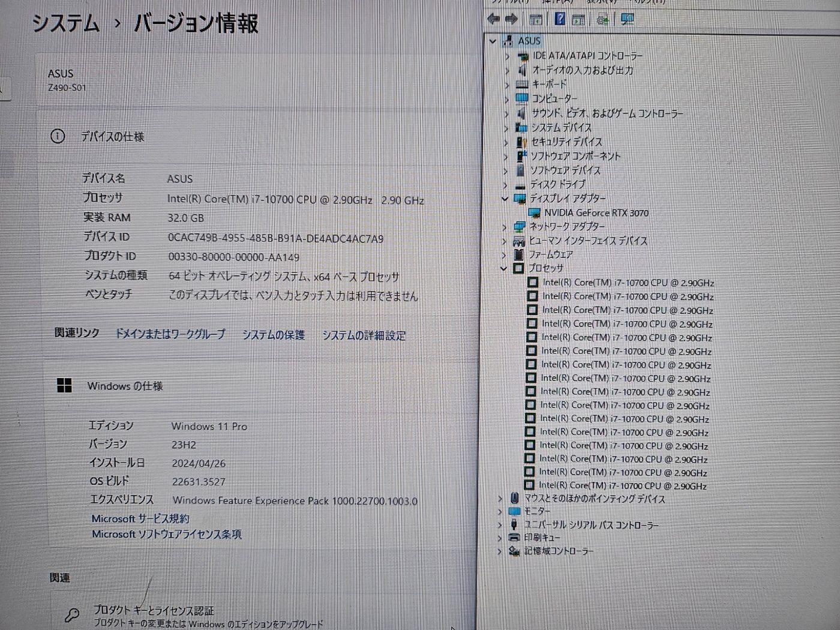This screenshot has width=840, height=630.
Task: Click the プロダクト ID value 00330-80000-00000-AA149
Action: (234, 257)
